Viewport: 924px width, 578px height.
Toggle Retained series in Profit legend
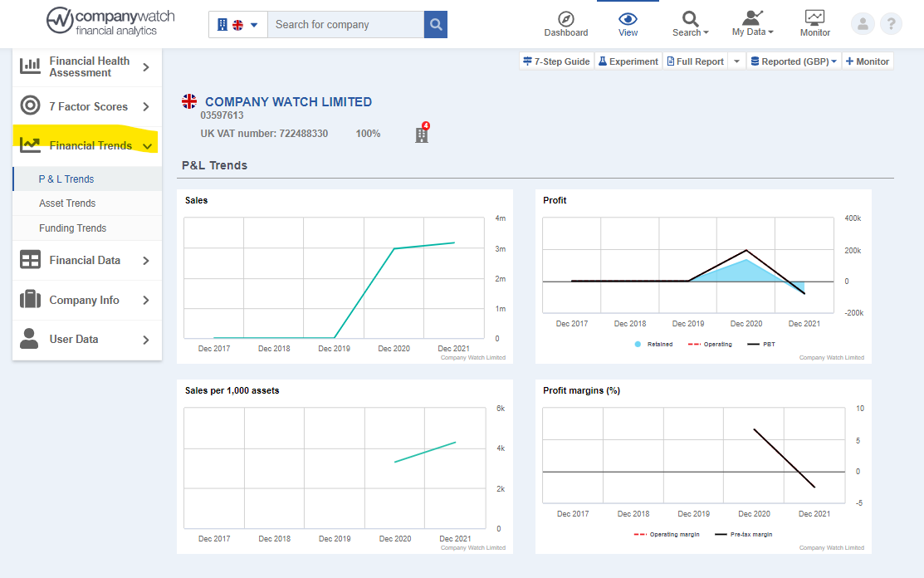(653, 344)
